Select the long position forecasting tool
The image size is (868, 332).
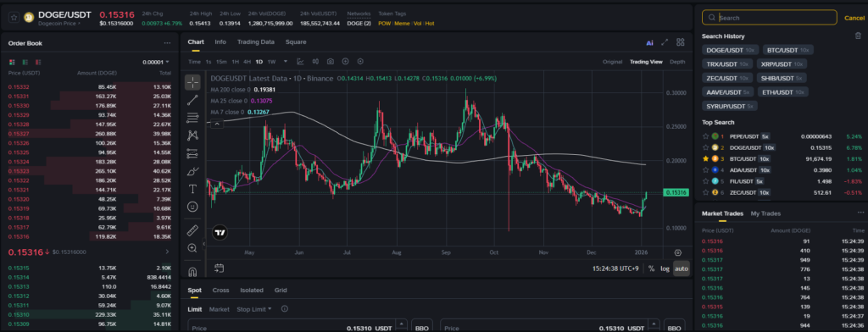[192, 153]
